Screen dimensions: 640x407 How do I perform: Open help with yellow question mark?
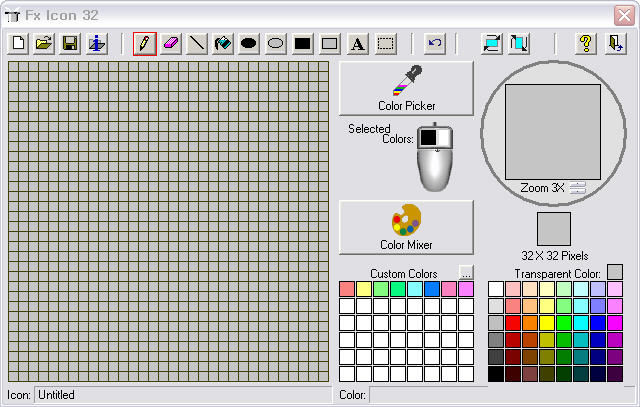tap(586, 43)
